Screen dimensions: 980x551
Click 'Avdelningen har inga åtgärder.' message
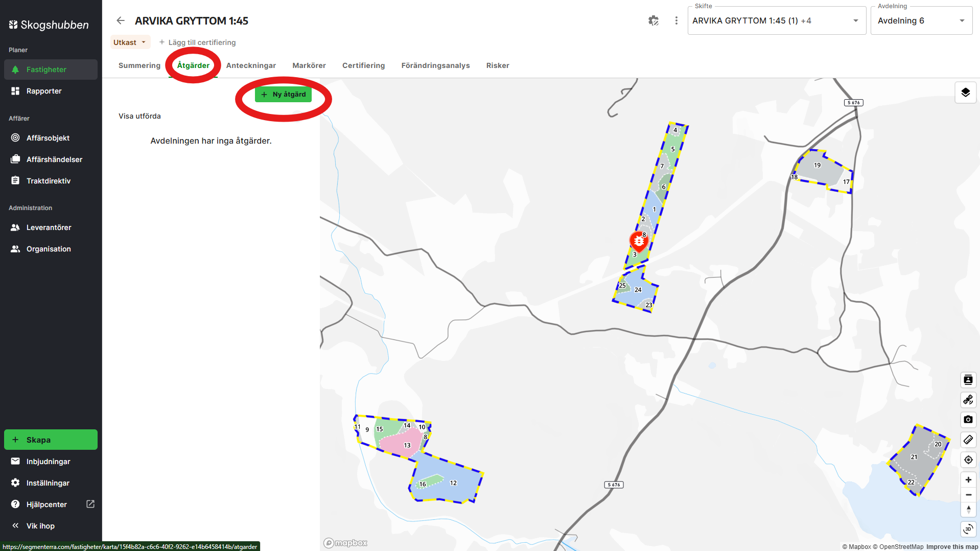tap(211, 141)
